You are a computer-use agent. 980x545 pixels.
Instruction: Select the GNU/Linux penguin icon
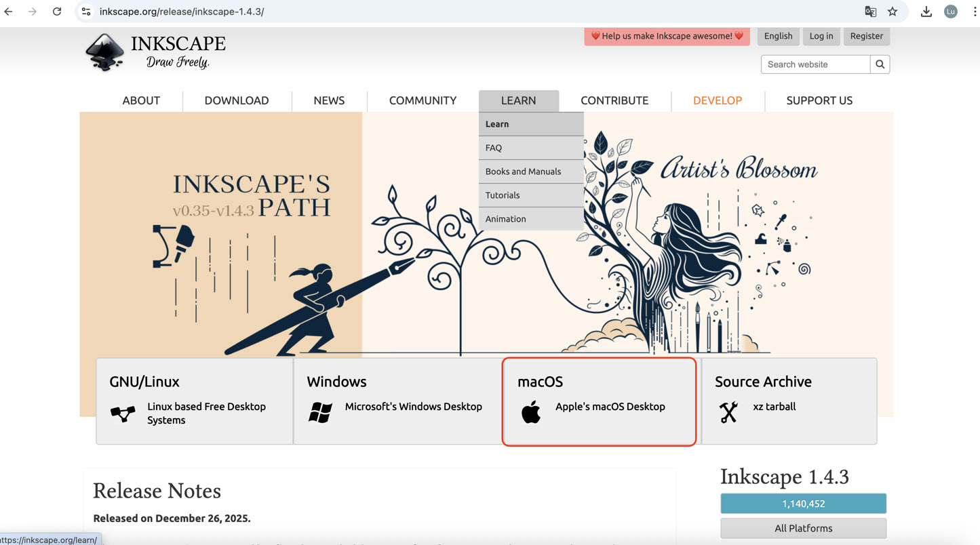(x=123, y=412)
